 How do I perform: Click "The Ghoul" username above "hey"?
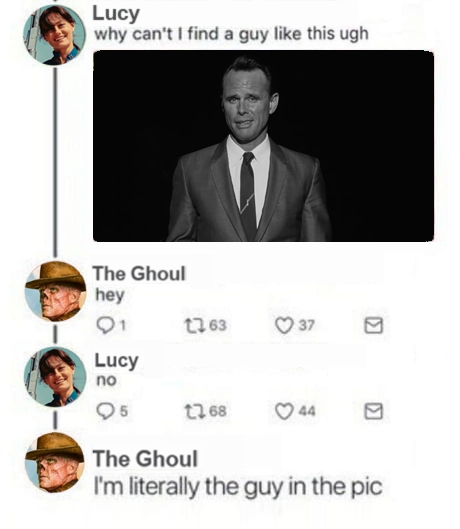(139, 273)
